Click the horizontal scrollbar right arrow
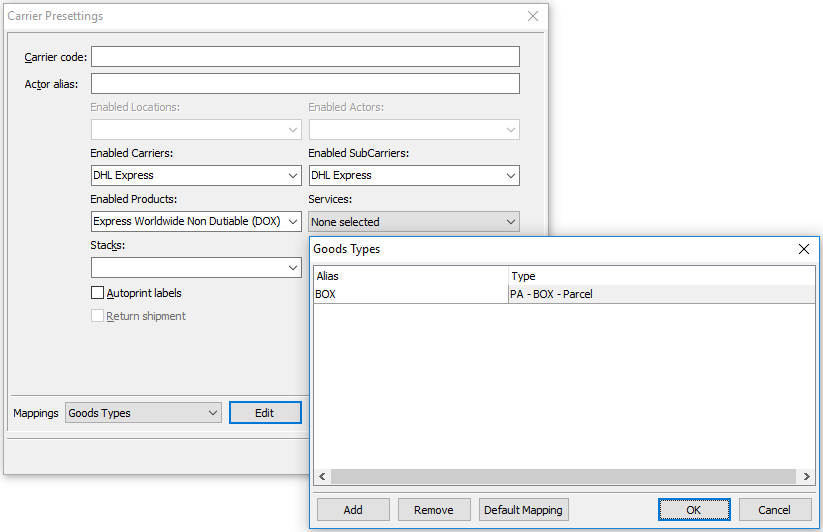 (x=806, y=477)
